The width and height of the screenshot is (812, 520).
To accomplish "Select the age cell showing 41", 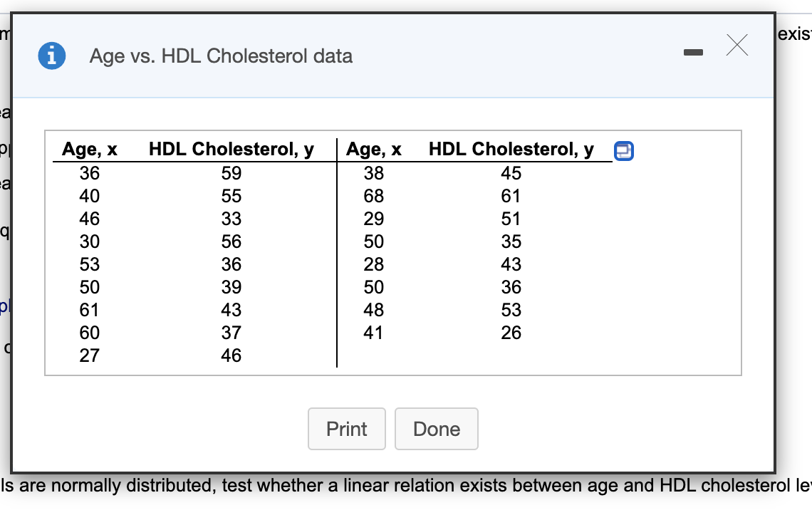I will point(373,333).
